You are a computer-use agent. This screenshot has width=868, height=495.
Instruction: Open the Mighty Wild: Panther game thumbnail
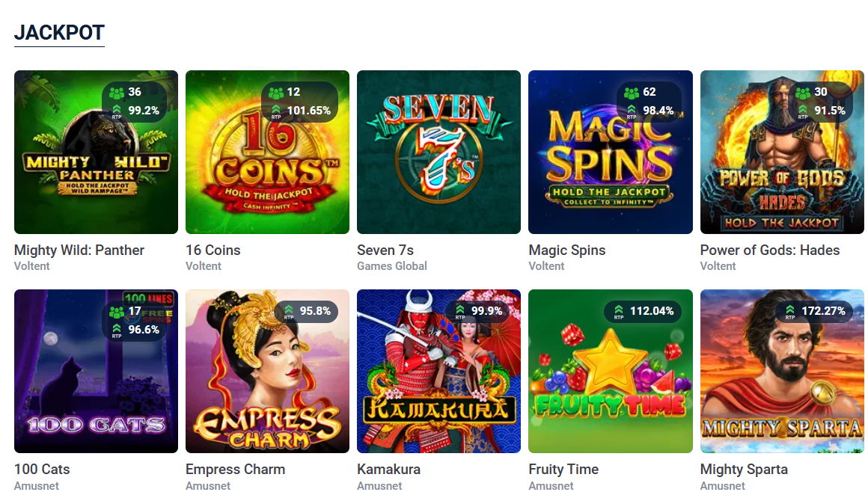[96, 152]
